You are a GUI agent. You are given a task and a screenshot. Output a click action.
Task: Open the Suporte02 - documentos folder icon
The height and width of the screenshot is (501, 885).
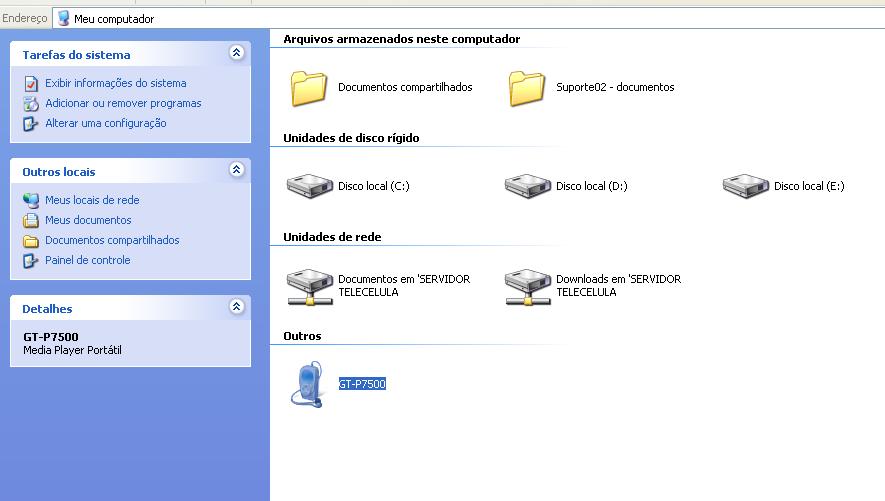click(527, 88)
